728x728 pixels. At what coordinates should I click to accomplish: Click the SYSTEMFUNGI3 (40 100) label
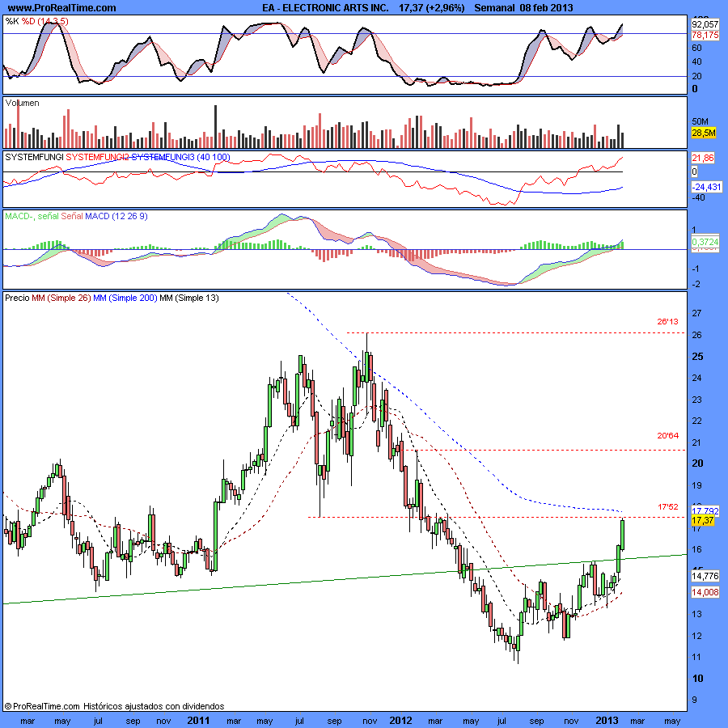180,158
